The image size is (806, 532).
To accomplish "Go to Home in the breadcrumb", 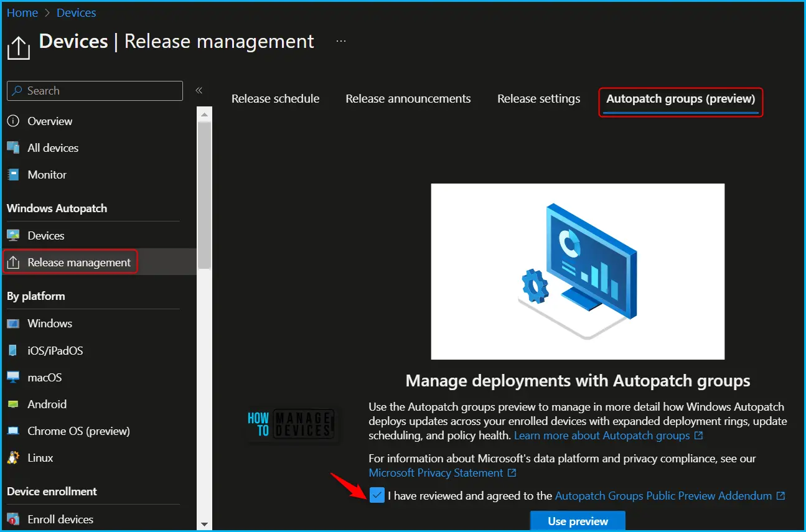I will coord(22,12).
